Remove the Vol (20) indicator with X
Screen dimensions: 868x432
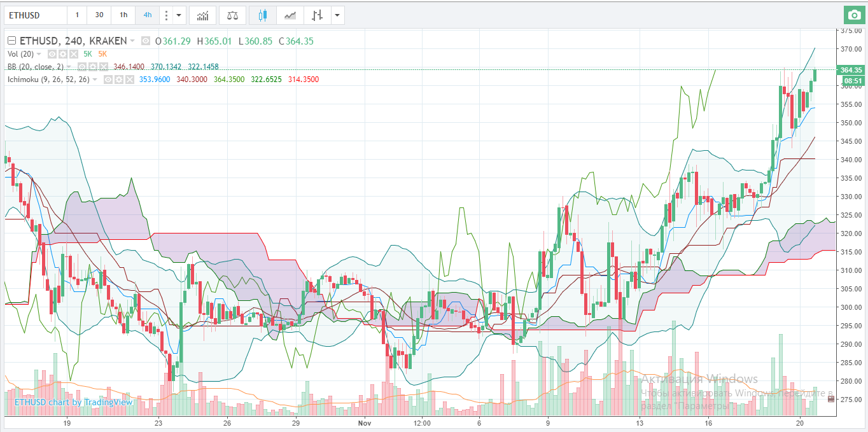74,55
